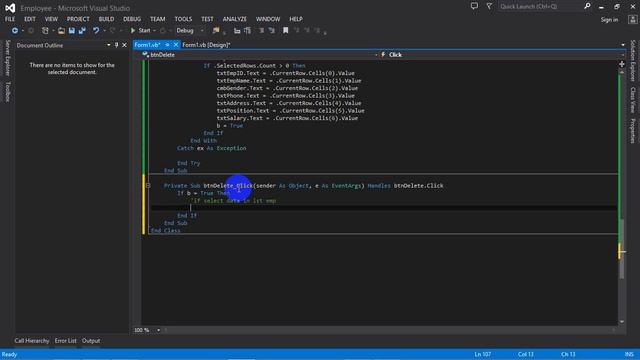Open notifications flag icon in title bar

pos(489,6)
